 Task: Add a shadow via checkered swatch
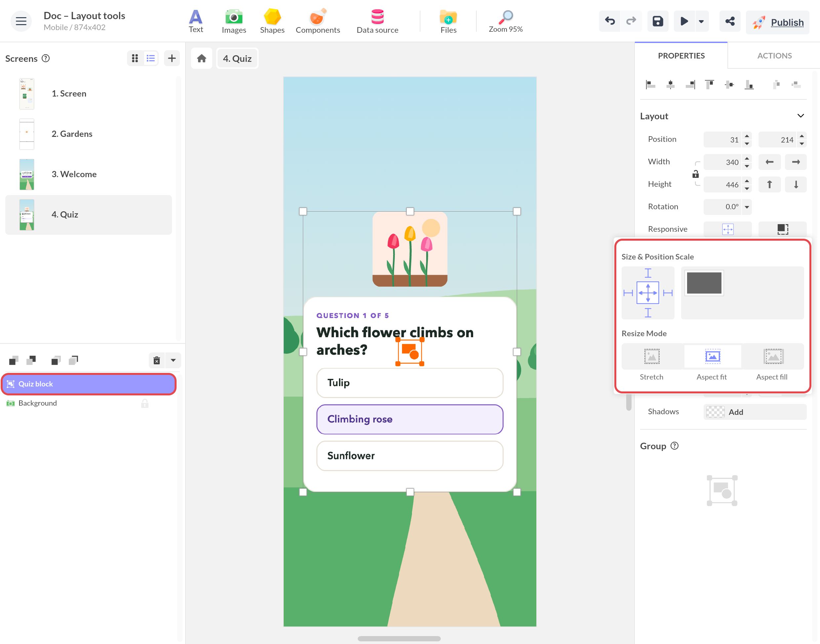[x=715, y=412]
